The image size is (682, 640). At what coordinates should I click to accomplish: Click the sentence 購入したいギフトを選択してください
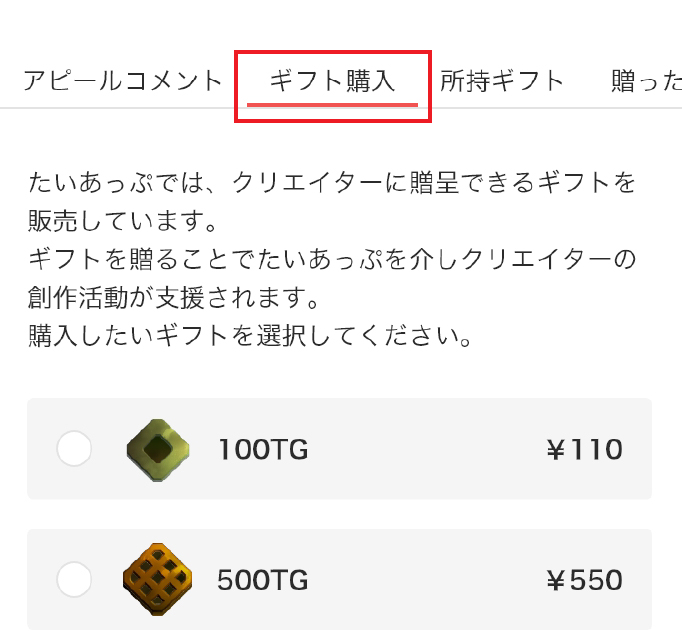point(250,336)
